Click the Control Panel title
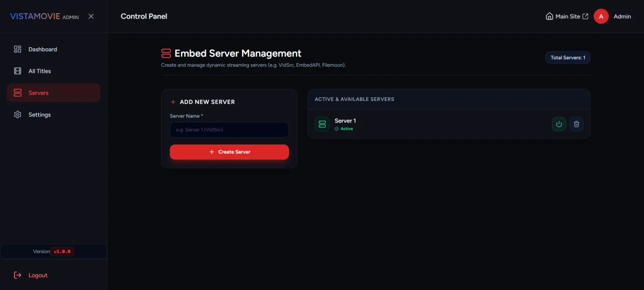The width and height of the screenshot is (644, 290). click(144, 16)
